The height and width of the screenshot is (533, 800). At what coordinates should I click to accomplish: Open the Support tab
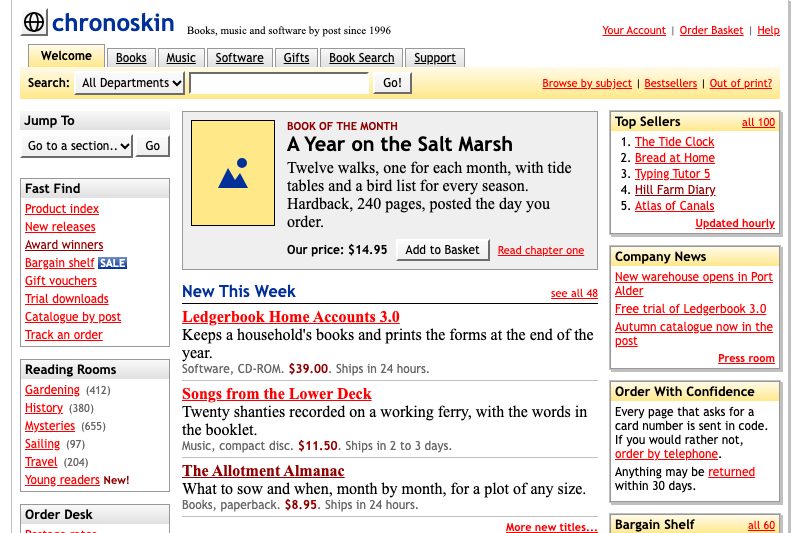[x=435, y=58]
